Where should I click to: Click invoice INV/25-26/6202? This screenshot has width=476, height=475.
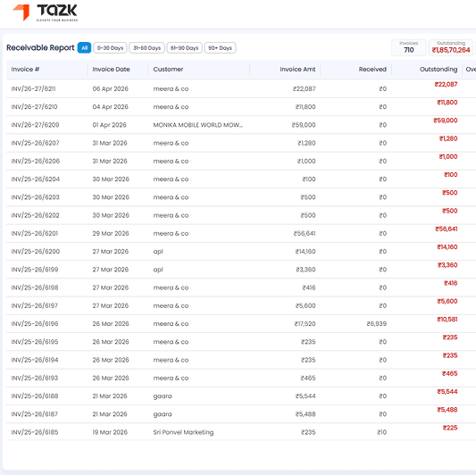point(35,215)
